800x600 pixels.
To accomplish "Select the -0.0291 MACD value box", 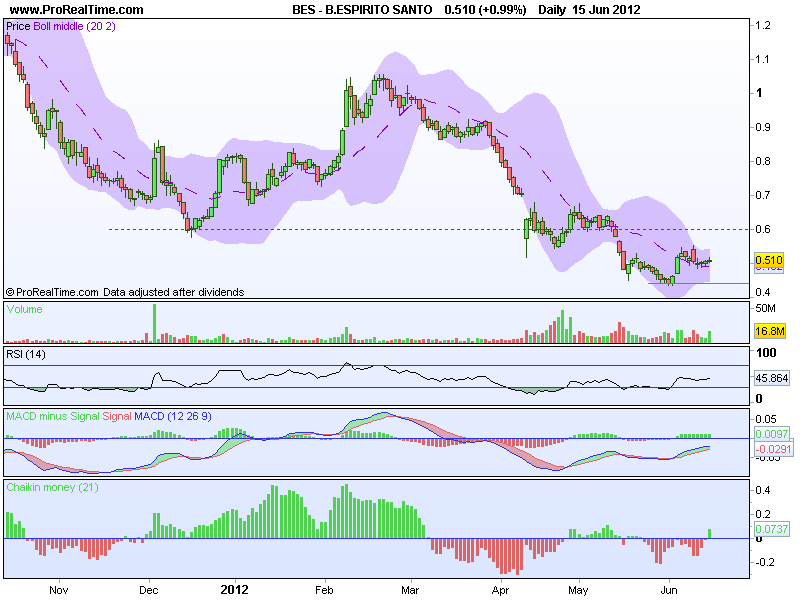I will tap(773, 449).
